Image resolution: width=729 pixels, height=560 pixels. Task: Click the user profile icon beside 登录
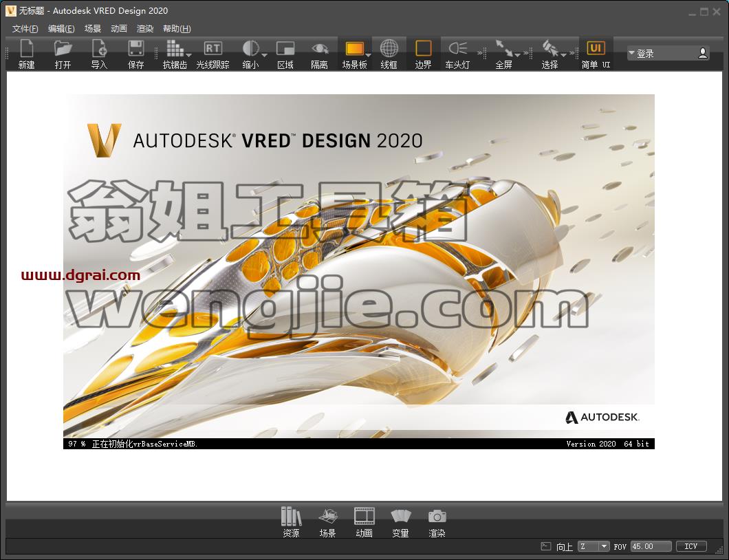(x=703, y=54)
